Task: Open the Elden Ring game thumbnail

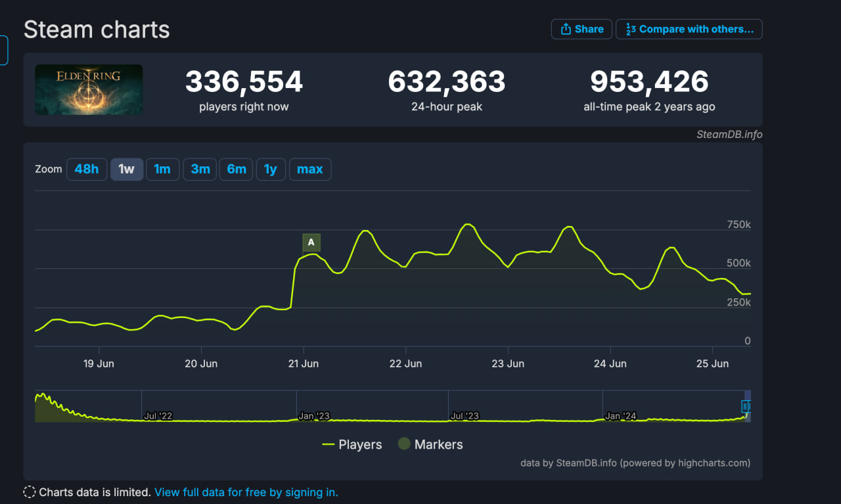Action: pos(89,89)
